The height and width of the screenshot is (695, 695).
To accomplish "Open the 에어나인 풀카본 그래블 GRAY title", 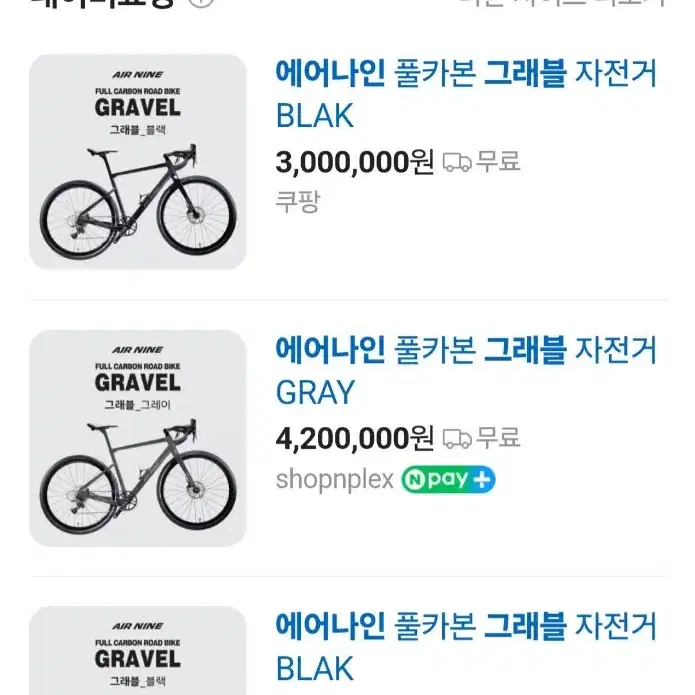I will tap(465, 371).
